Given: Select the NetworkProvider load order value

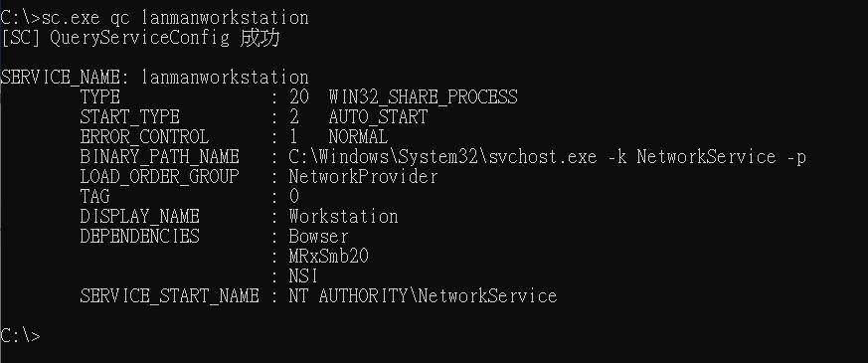Looking at the screenshot, I should click(363, 176).
